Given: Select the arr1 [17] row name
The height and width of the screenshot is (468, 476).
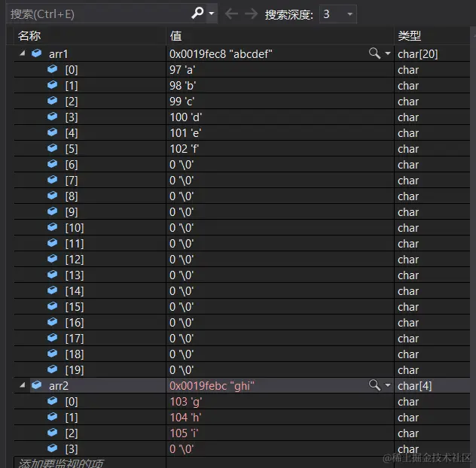Looking at the screenshot, I should tap(75, 338).
